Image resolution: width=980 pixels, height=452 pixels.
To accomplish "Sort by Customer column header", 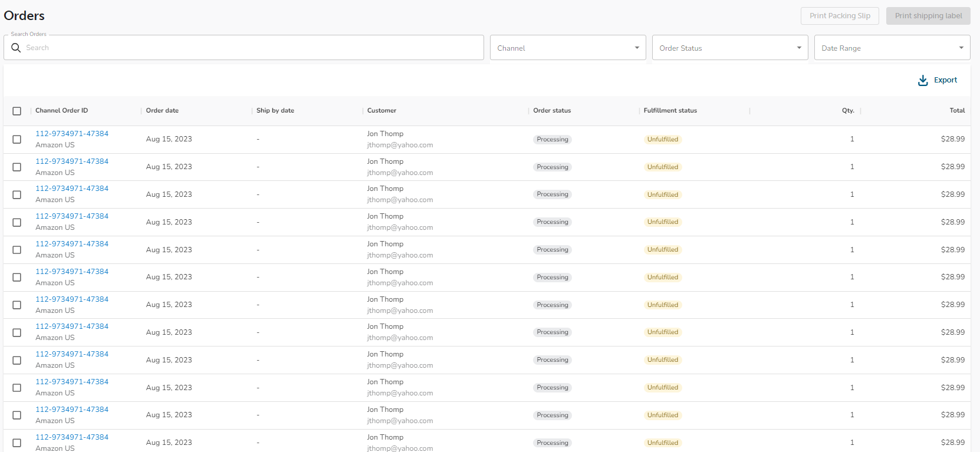I will pyautogui.click(x=382, y=110).
